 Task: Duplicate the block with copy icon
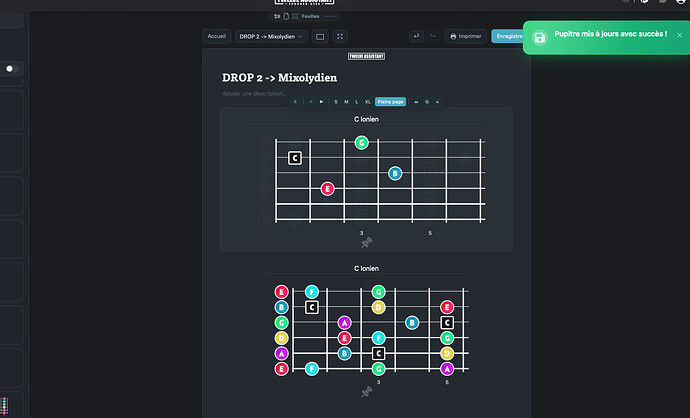[x=427, y=102]
